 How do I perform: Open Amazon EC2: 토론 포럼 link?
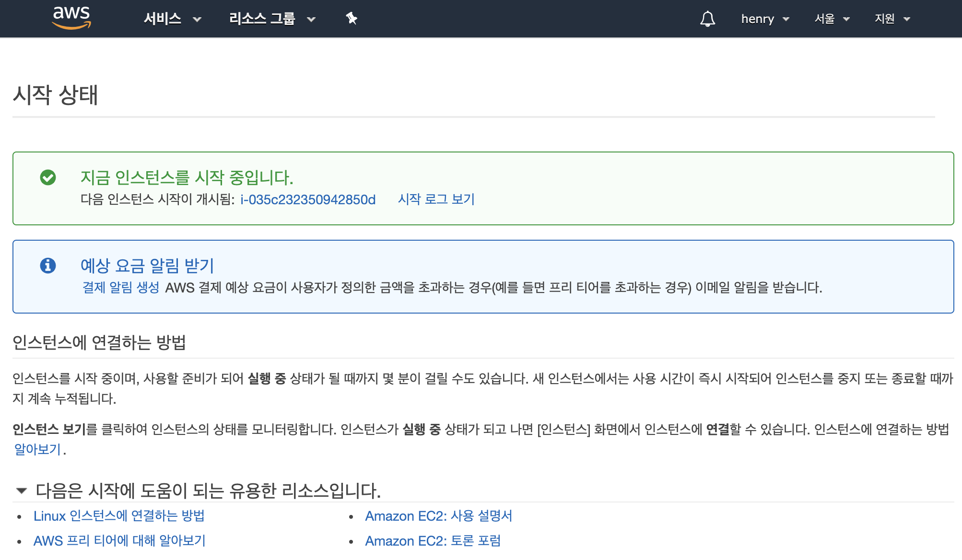pyautogui.click(x=433, y=541)
